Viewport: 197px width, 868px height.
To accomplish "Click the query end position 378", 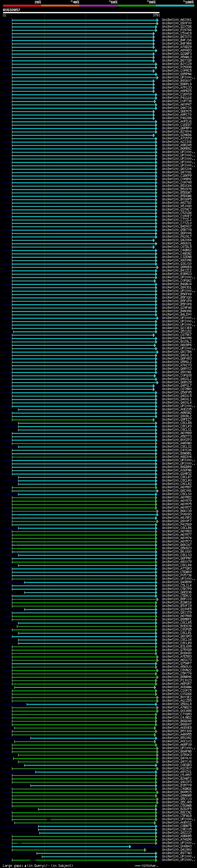I will tap(155, 15).
